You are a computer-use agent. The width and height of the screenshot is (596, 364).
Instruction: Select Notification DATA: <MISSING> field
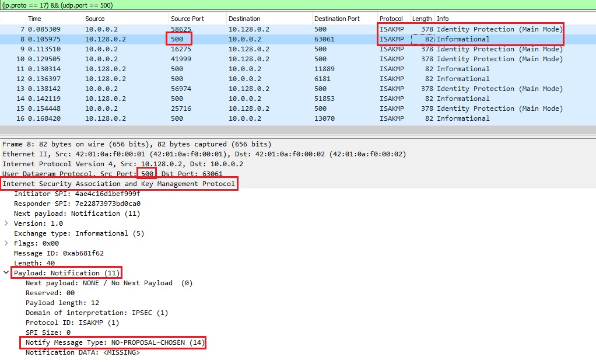pyautogui.click(x=82, y=352)
